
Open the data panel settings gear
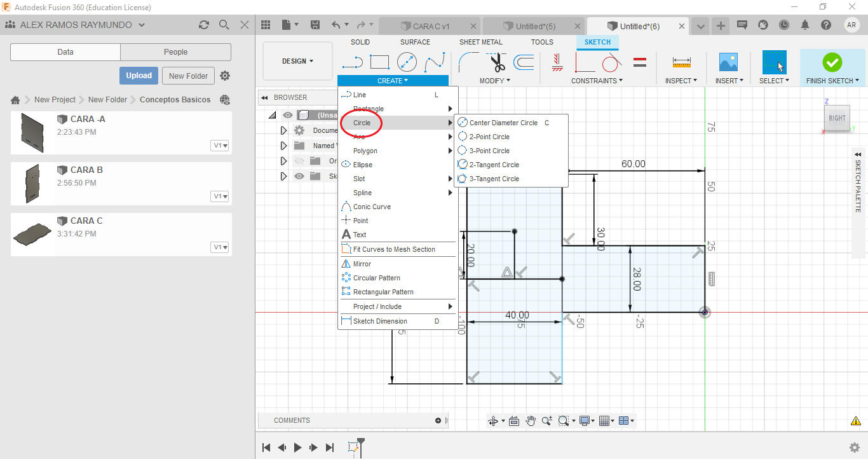[225, 76]
